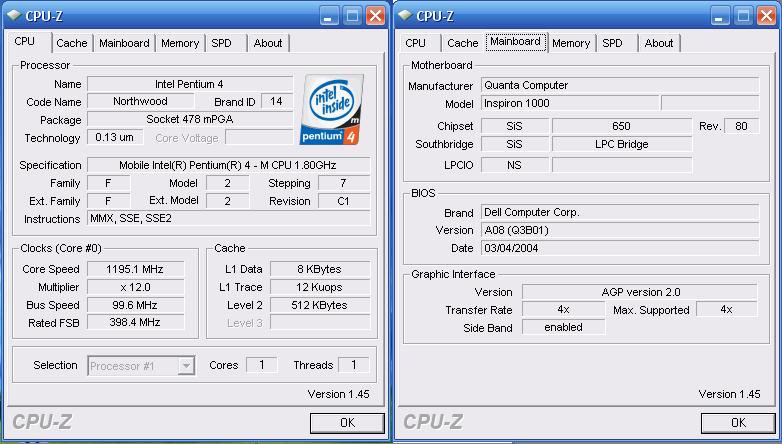Click the Threads count field

354,365
